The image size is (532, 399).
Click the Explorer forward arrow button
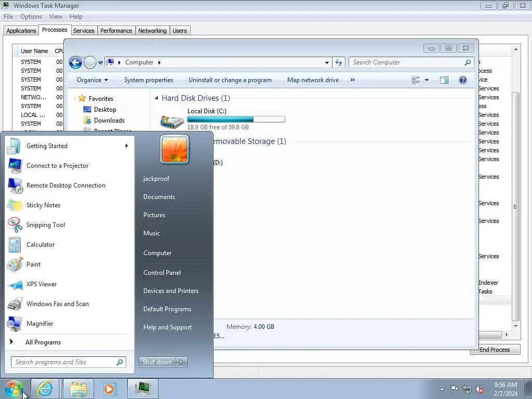pos(90,62)
